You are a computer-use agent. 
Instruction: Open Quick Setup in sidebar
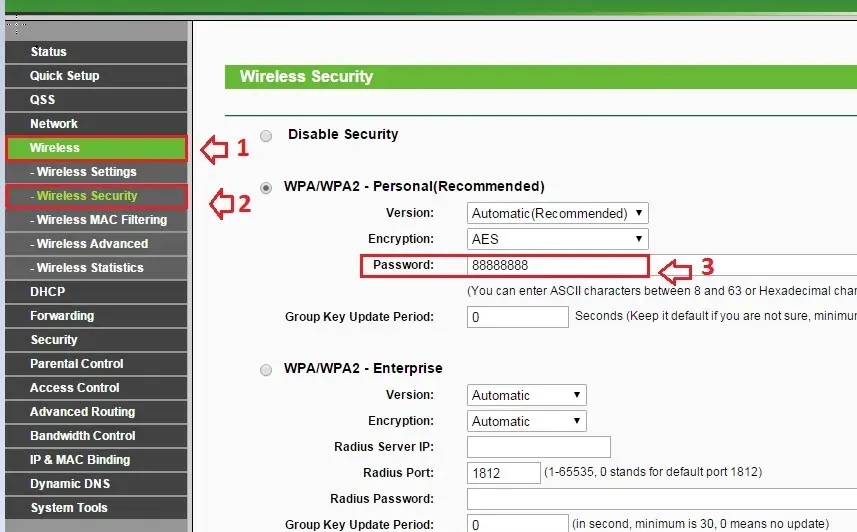[x=96, y=76]
